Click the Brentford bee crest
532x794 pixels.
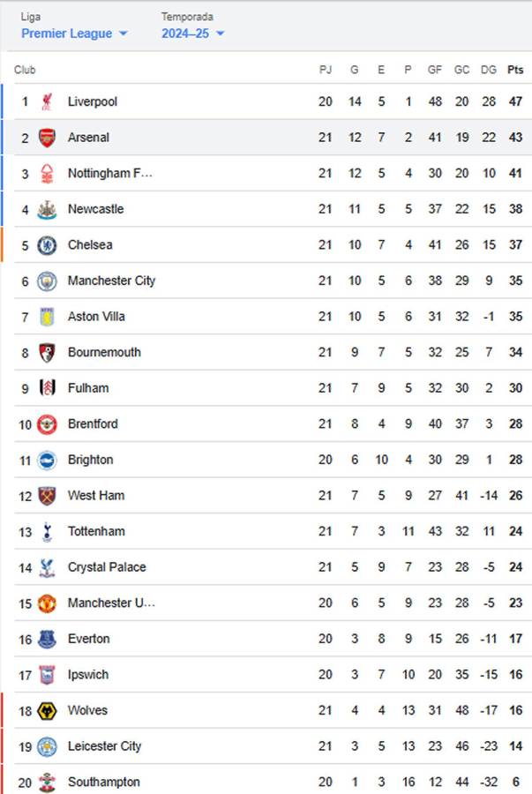coord(46,423)
